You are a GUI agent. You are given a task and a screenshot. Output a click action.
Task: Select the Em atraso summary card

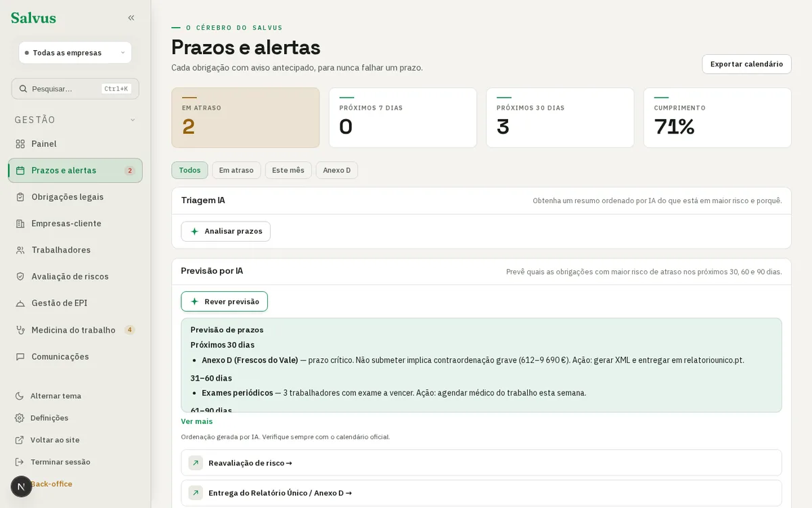(246, 118)
